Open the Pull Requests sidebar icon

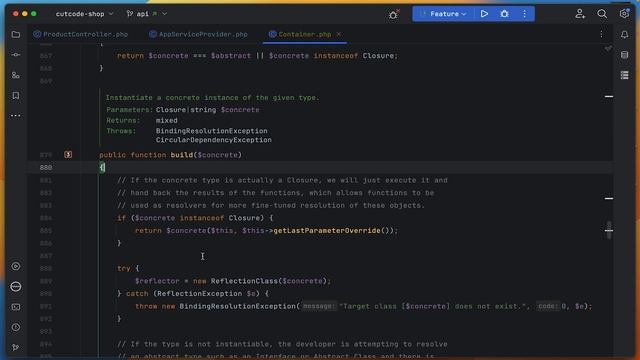click(16, 75)
